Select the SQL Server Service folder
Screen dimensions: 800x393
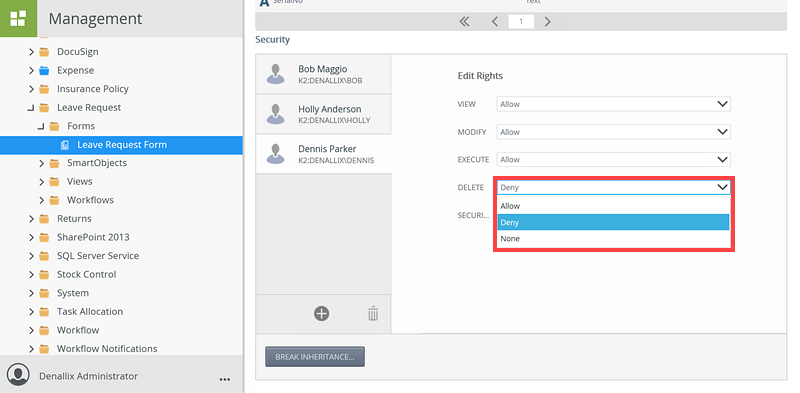pos(98,256)
